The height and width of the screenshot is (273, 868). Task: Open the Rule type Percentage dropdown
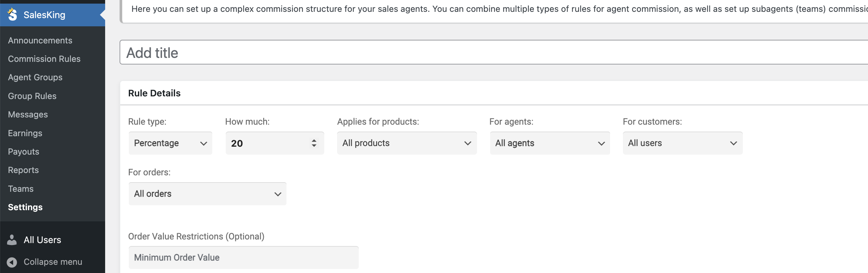[x=171, y=143]
